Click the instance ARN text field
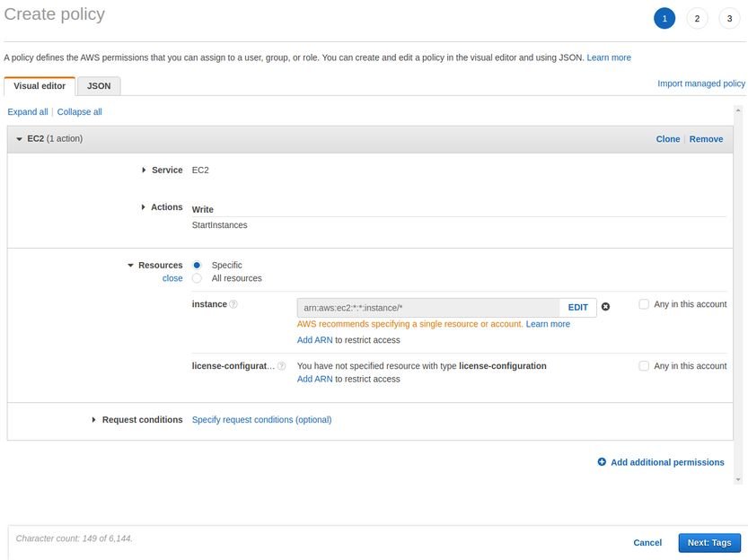 click(x=428, y=308)
